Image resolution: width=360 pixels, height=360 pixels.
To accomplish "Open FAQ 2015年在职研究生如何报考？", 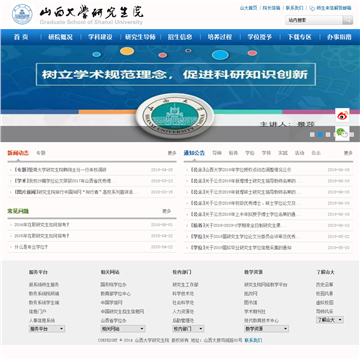I will 42,236.
